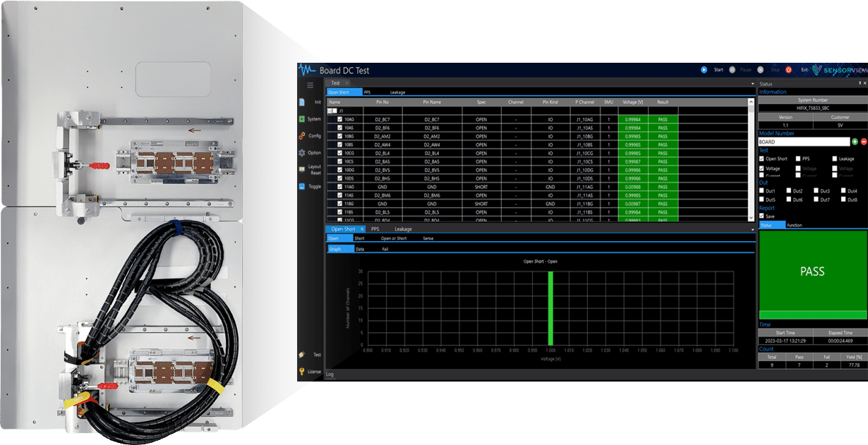The height and width of the screenshot is (445, 868).
Task: Click the Result column header
Action: click(663, 102)
